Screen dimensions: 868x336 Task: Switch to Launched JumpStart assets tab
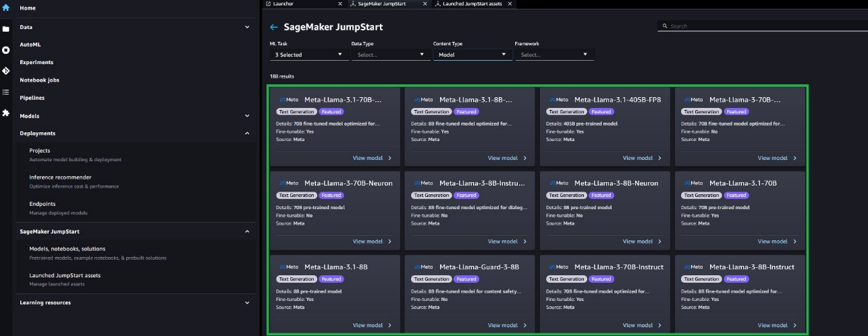click(474, 4)
